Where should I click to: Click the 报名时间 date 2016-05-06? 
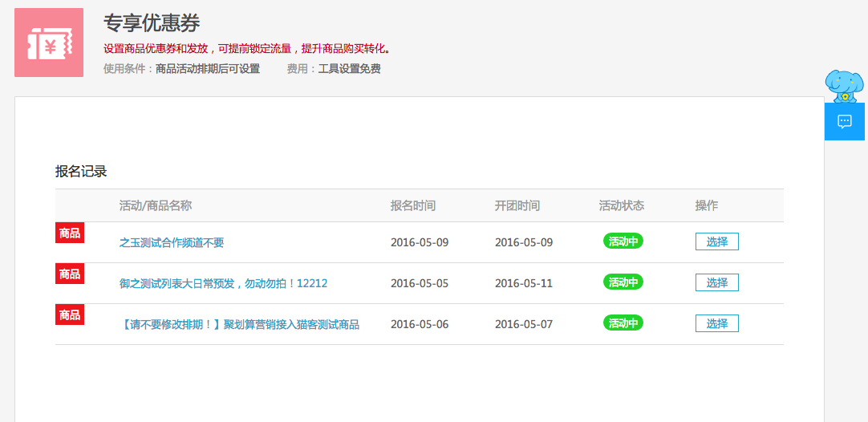click(420, 325)
